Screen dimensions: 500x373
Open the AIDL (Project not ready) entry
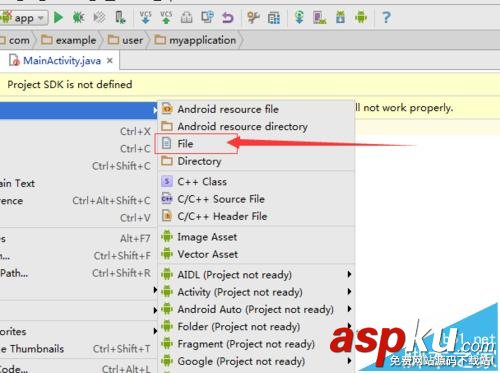pyautogui.click(x=256, y=275)
